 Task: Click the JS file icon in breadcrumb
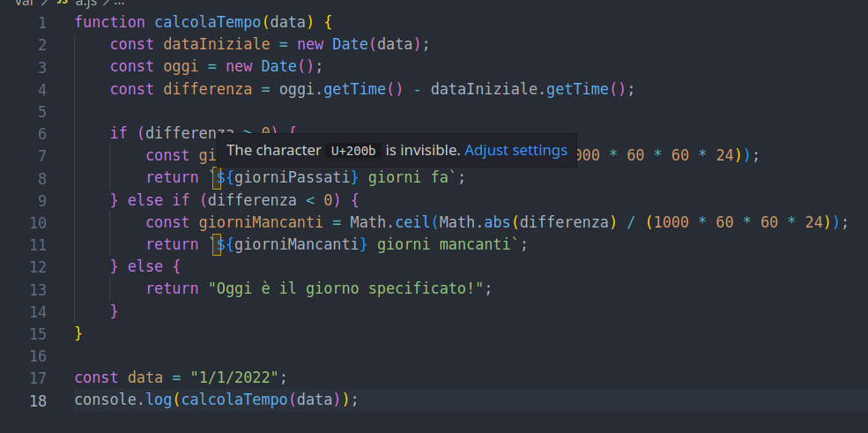tap(62, 2)
